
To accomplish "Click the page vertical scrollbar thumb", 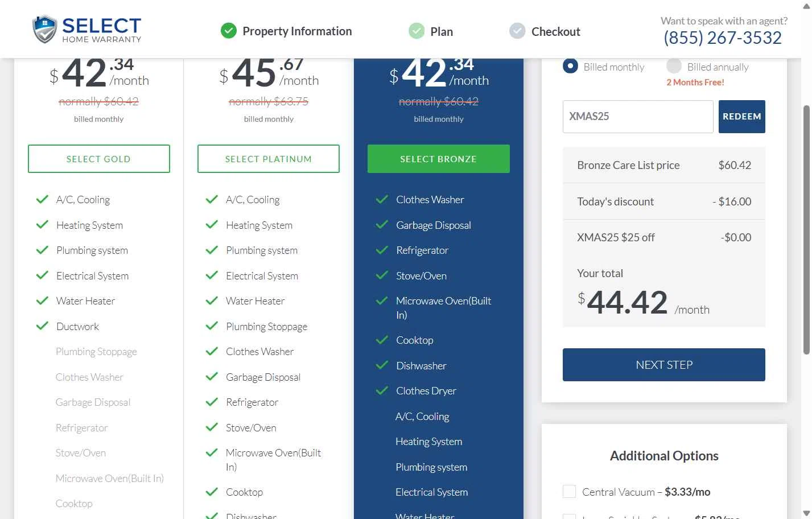I will pyautogui.click(x=806, y=230).
